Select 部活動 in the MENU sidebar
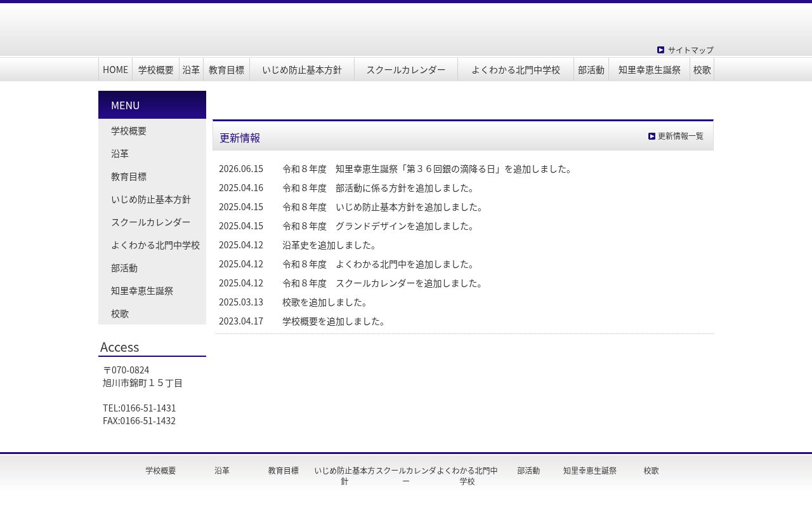Screen dimensions: 812x508 tap(152, 268)
